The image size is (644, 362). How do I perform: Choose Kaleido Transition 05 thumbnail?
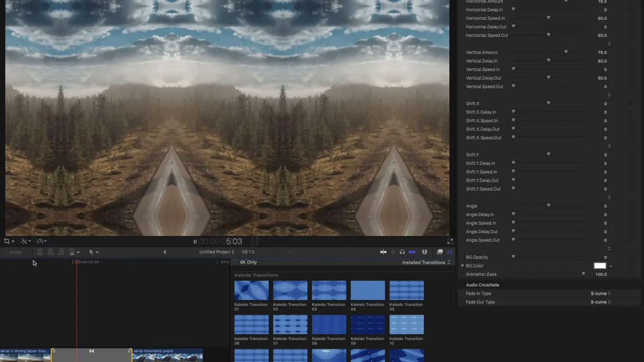[407, 290]
